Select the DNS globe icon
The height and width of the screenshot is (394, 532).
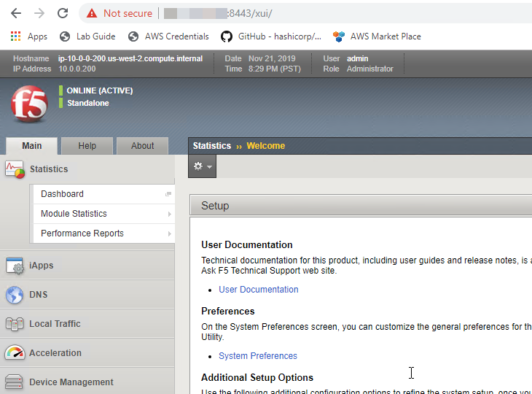tap(15, 295)
